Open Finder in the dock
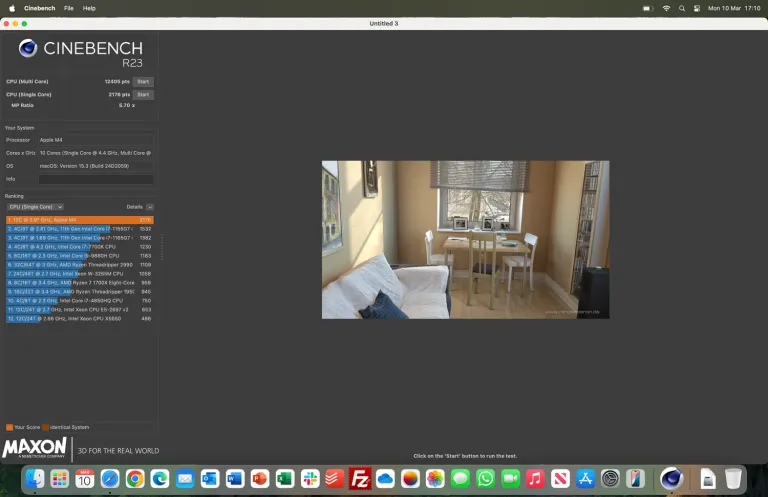 point(35,479)
